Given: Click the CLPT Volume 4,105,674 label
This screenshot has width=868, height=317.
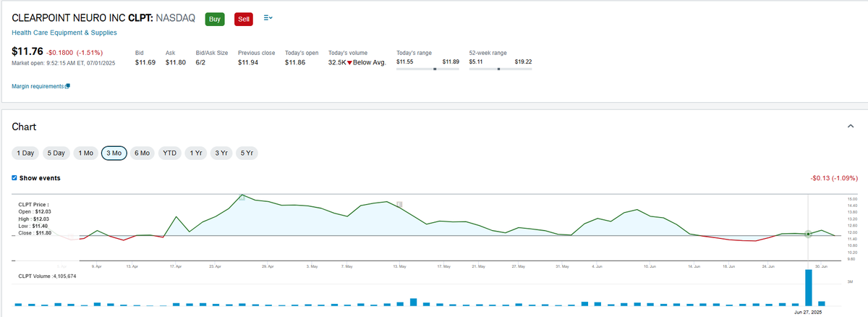Looking at the screenshot, I should 46,276.
